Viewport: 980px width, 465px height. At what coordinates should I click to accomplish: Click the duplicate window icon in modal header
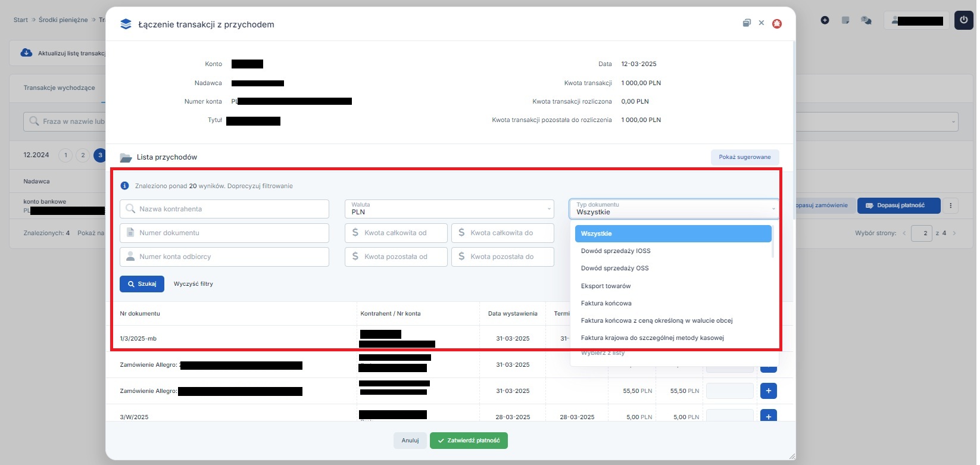click(747, 23)
